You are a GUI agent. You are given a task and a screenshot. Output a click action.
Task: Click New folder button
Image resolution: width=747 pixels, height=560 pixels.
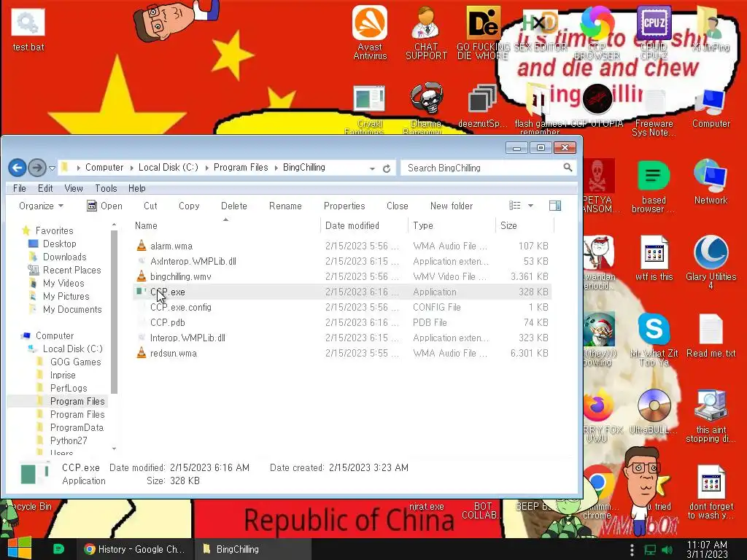[x=452, y=206]
